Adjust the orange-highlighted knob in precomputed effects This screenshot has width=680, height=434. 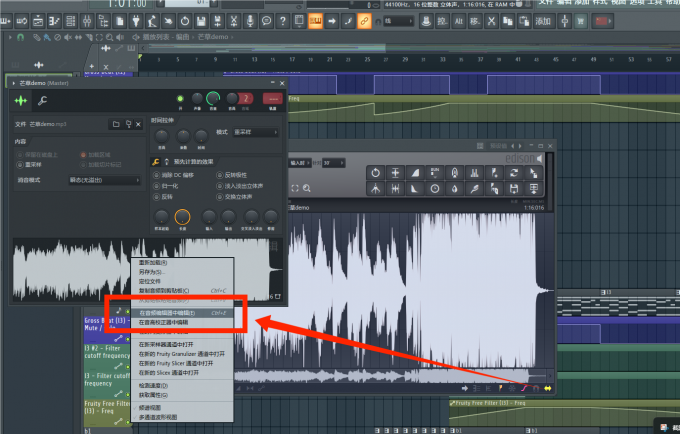(x=182, y=216)
